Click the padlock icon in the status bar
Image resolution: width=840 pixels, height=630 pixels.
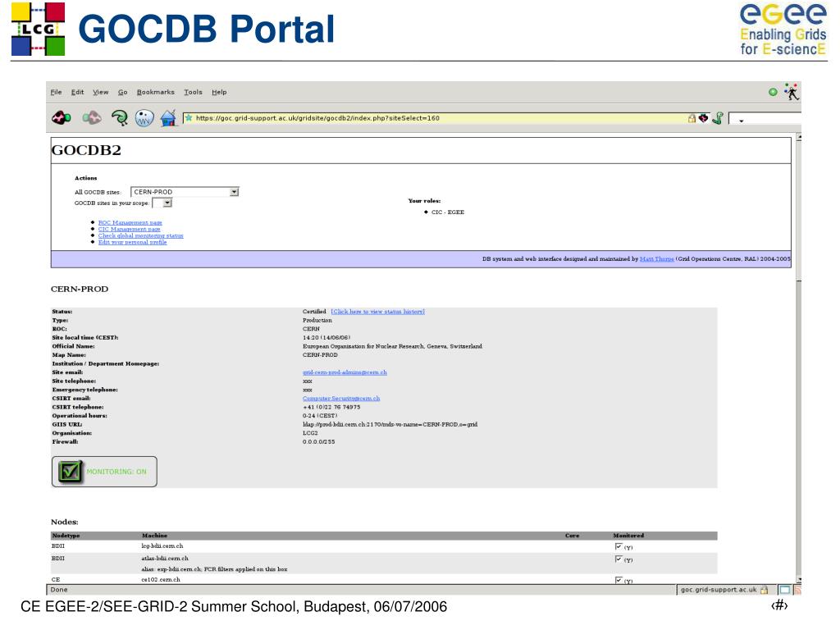(764, 589)
